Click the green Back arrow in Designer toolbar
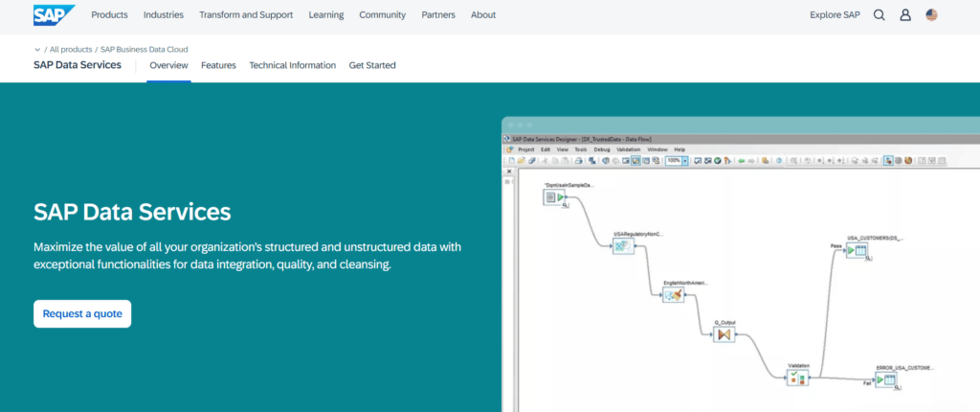 click(742, 161)
